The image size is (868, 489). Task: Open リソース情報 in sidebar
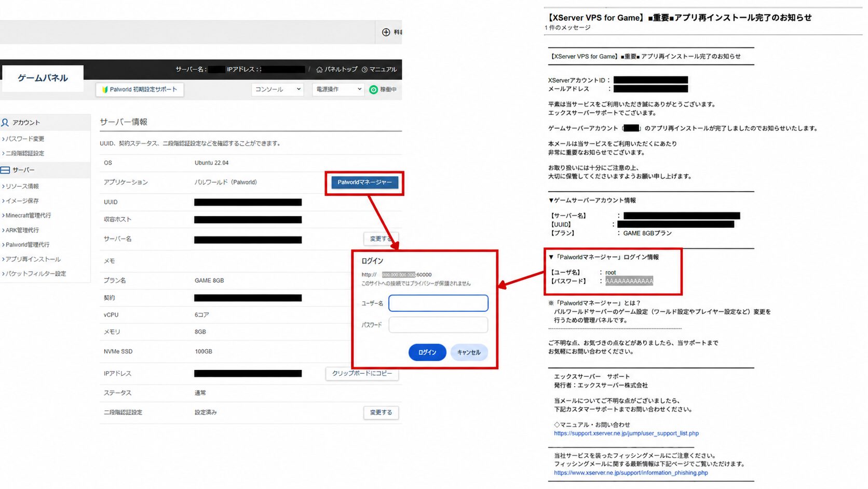point(21,186)
